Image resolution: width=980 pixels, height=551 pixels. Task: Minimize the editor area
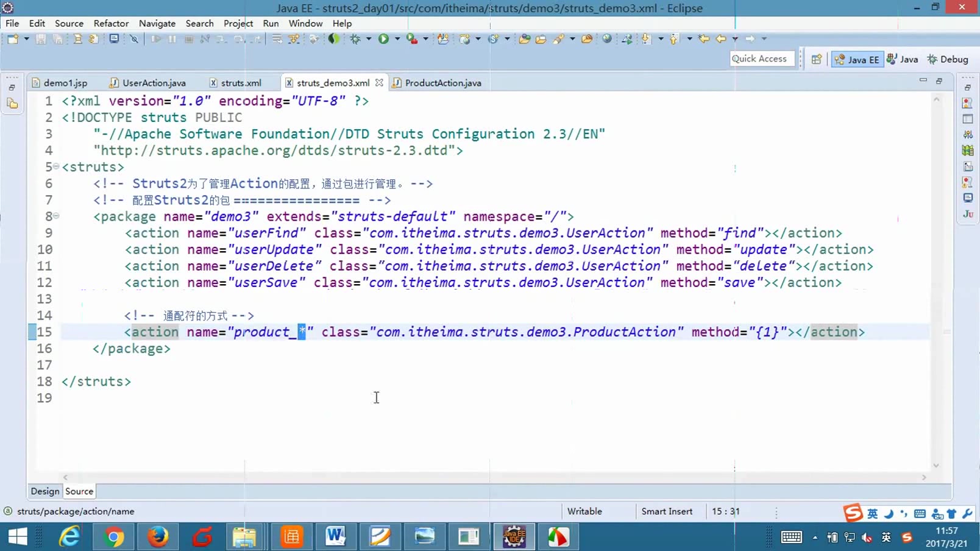923,80
